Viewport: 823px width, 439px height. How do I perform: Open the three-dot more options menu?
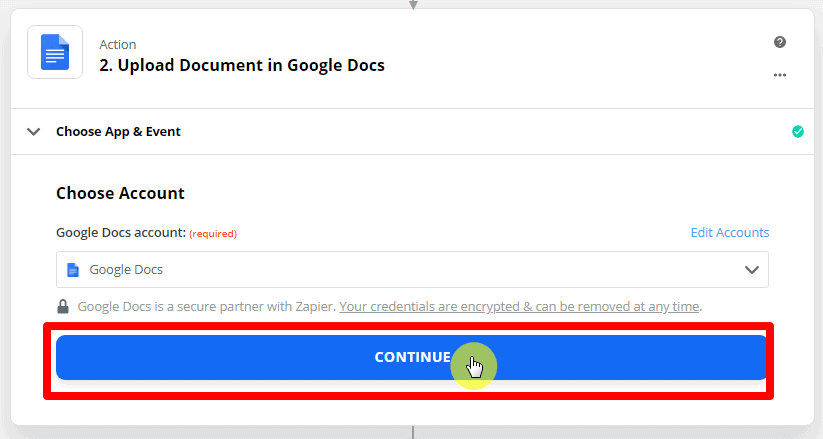coord(780,75)
